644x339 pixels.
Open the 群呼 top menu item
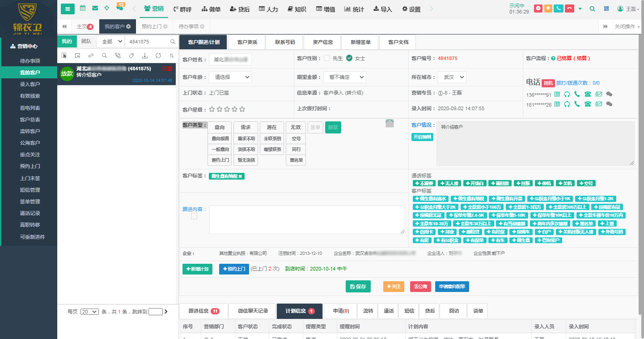(x=183, y=9)
